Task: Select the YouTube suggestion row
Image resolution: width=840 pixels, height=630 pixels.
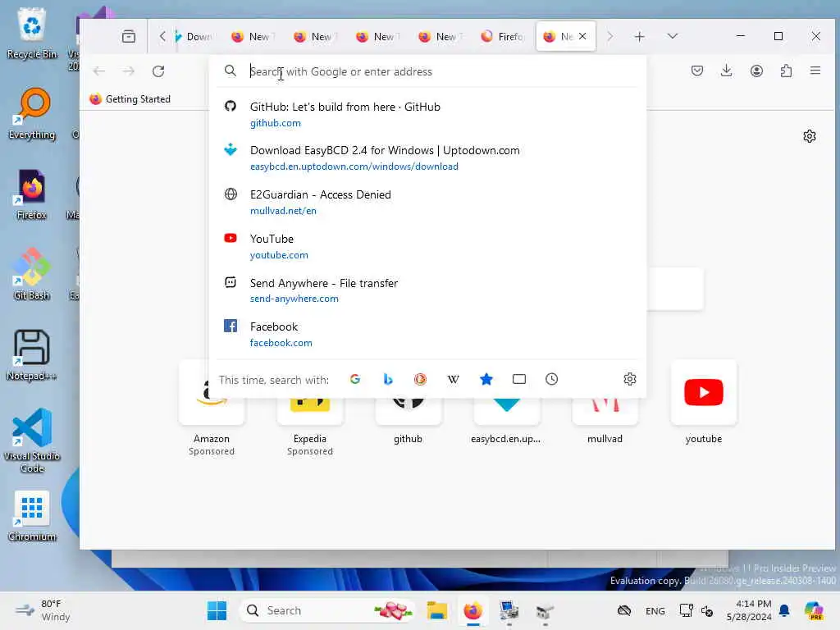Action: [x=427, y=246]
